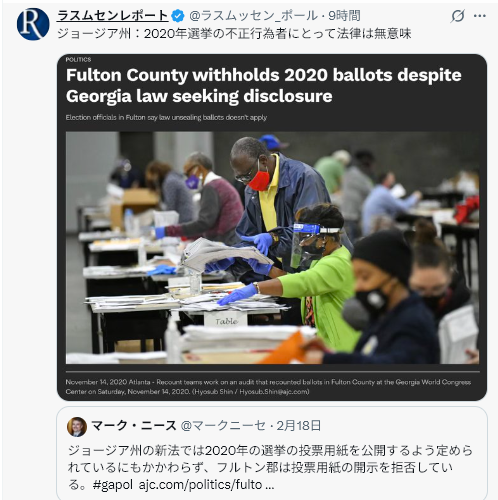
Task: Click the November 14, 2020 photo caption
Action: click(x=268, y=387)
